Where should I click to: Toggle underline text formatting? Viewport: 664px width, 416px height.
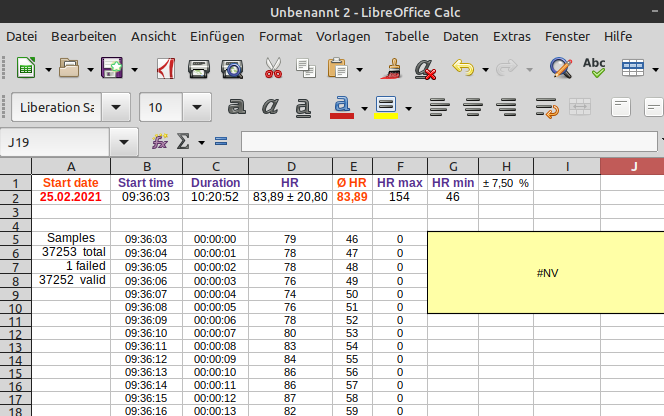[x=303, y=108]
